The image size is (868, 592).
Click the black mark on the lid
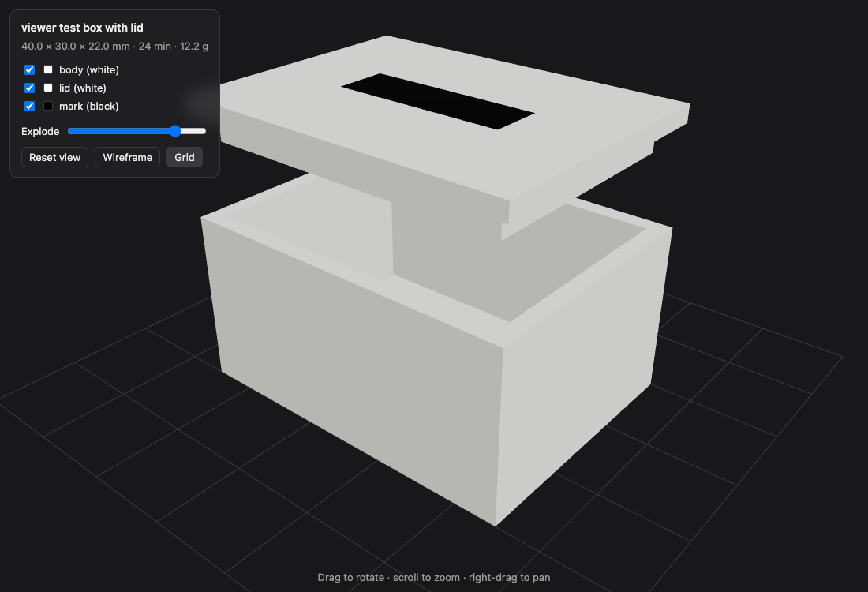437,101
